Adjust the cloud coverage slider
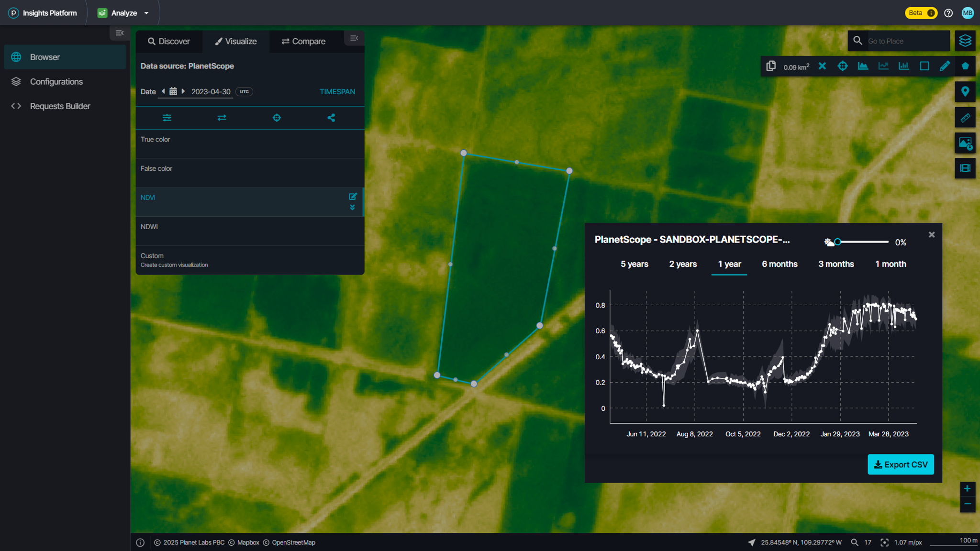The height and width of the screenshot is (551, 980). pyautogui.click(x=837, y=242)
